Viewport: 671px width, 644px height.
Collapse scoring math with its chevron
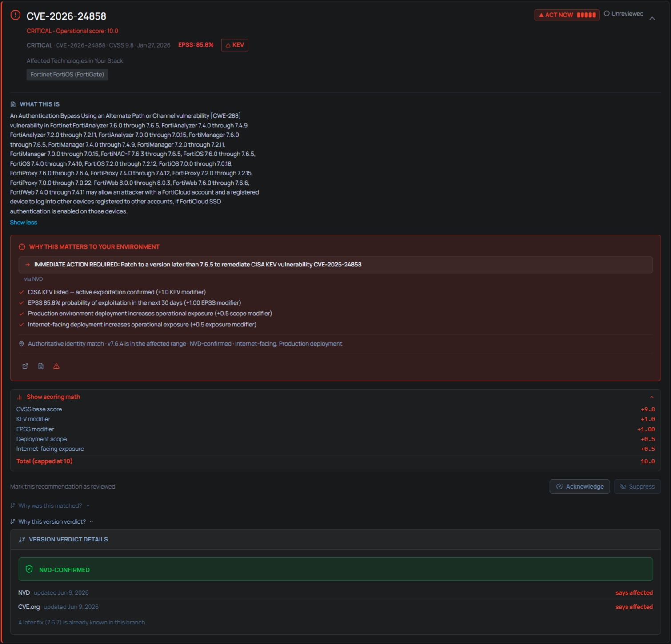coord(651,397)
